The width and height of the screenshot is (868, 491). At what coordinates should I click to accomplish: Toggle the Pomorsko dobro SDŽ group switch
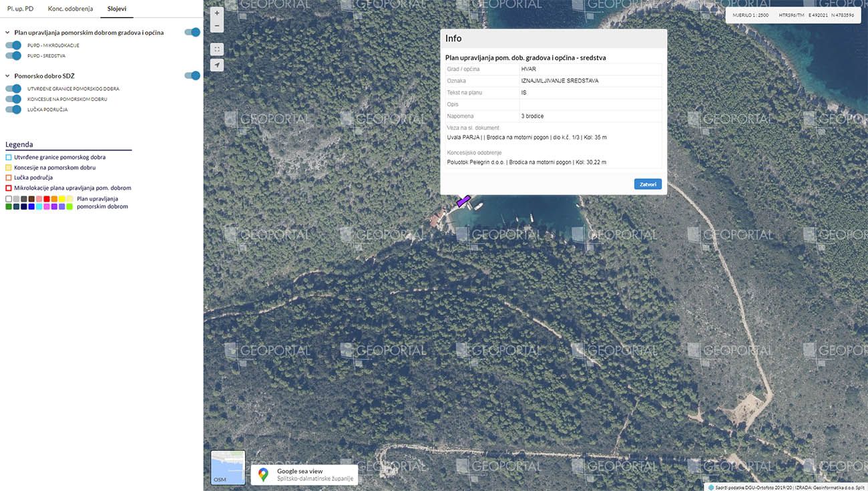pyautogui.click(x=192, y=75)
